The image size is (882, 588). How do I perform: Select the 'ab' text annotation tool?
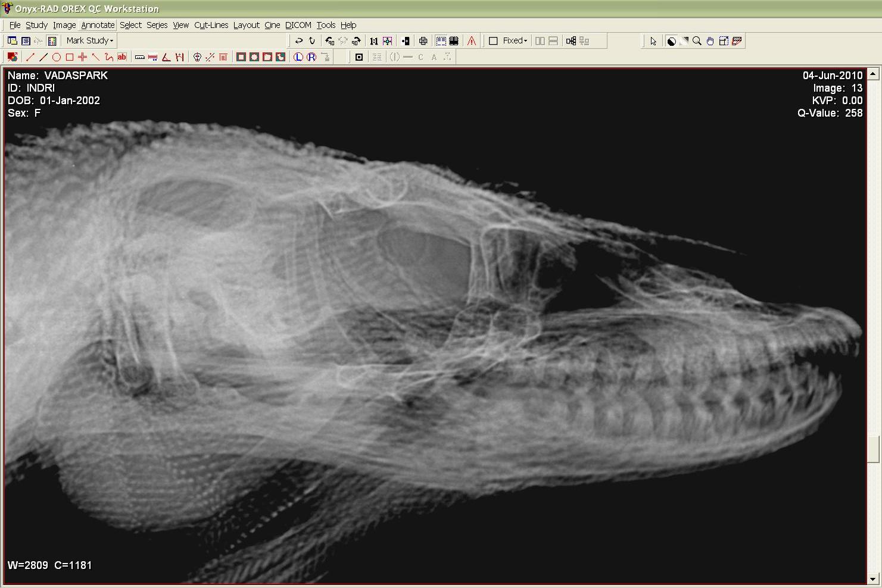[x=122, y=57]
